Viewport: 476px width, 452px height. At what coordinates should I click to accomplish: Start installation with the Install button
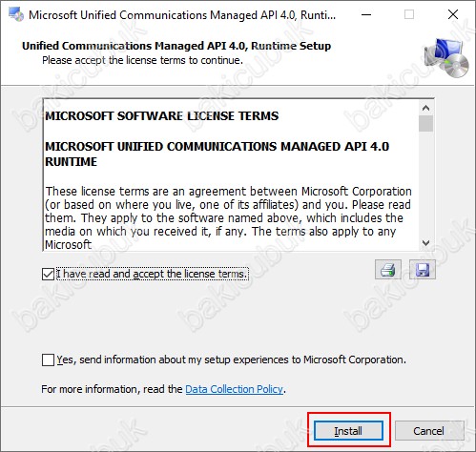click(x=348, y=431)
